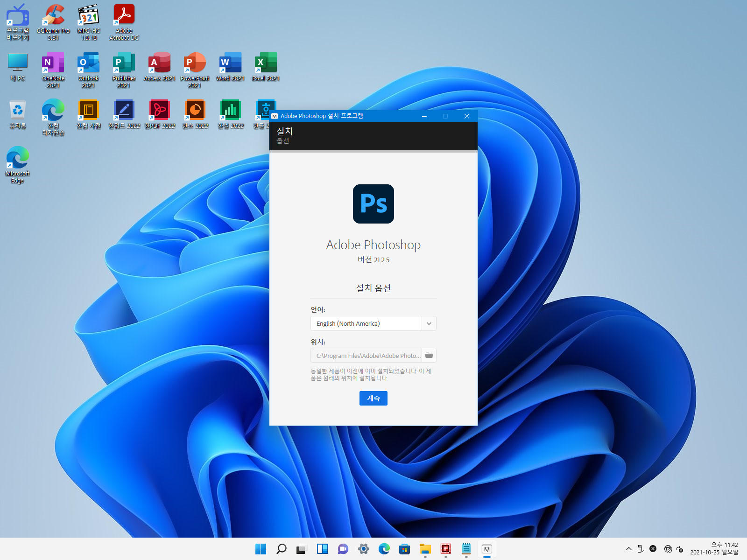Screen dimensions: 747x560
Task: Select the 한PDF 2022 desktop icon
Action: click(160, 114)
